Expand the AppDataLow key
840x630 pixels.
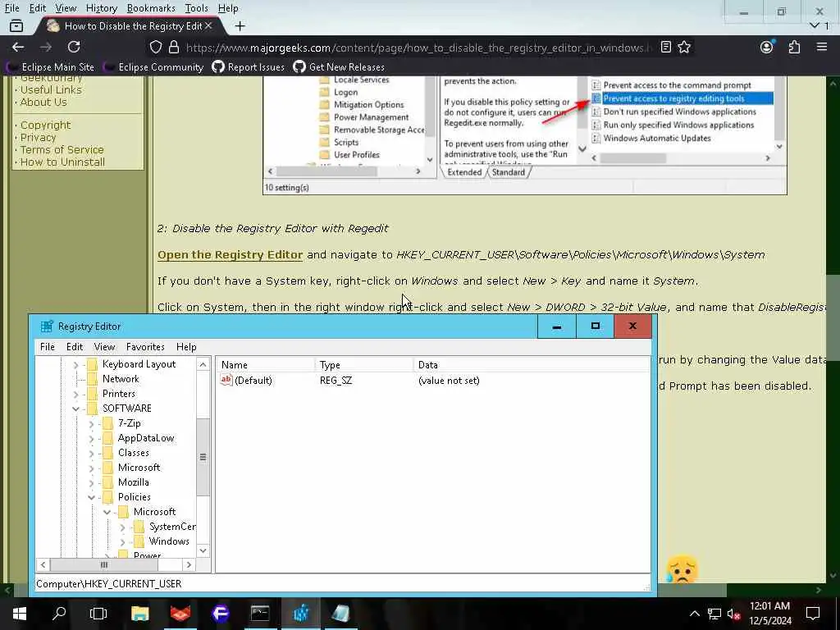click(x=91, y=439)
